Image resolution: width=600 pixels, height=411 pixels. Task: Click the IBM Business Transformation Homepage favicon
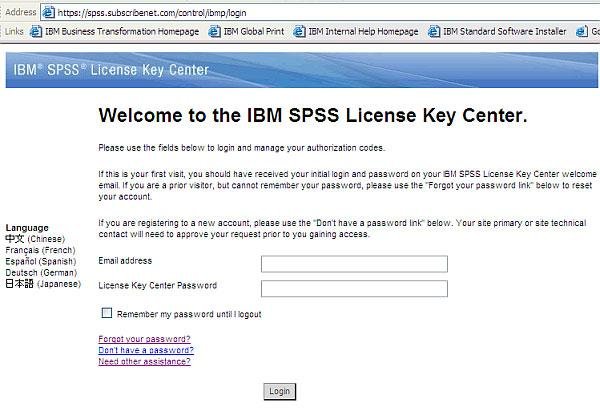coord(37,32)
